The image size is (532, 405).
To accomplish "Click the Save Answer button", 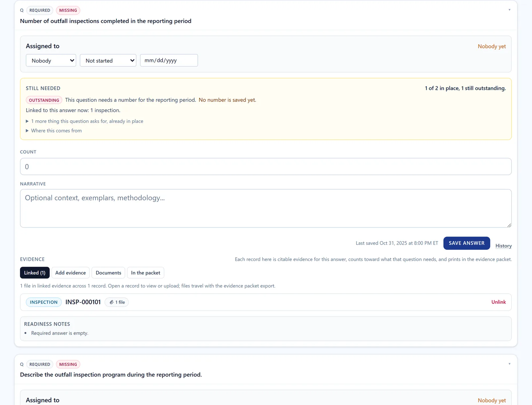I will tap(466, 243).
